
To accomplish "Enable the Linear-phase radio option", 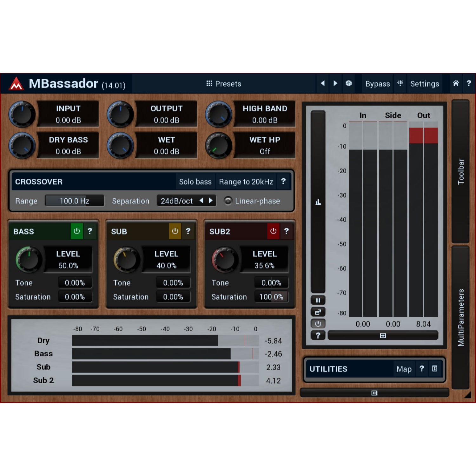I will pos(228,201).
